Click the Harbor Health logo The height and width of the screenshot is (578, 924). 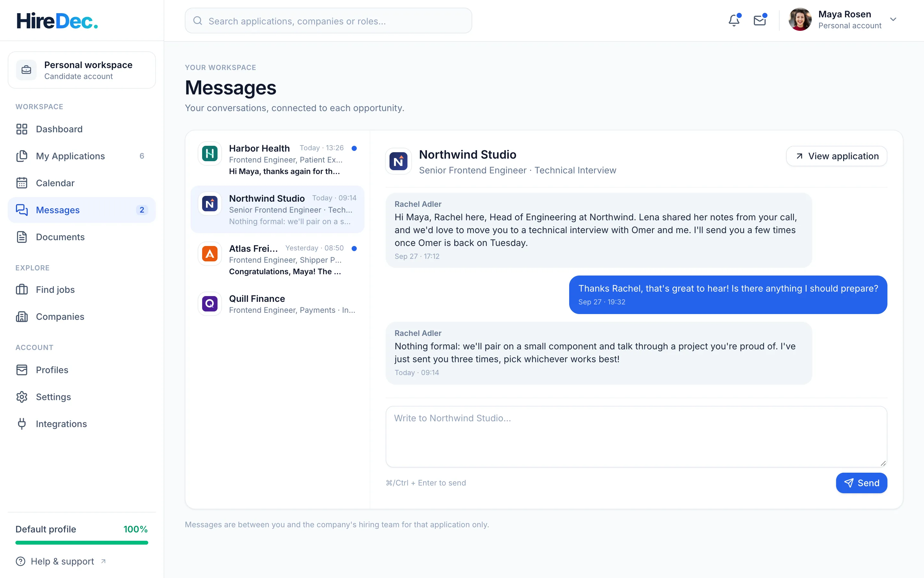point(210,154)
